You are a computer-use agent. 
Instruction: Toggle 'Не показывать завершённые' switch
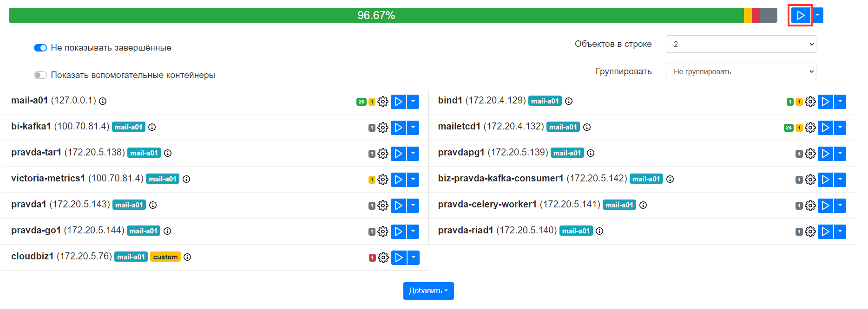40,48
